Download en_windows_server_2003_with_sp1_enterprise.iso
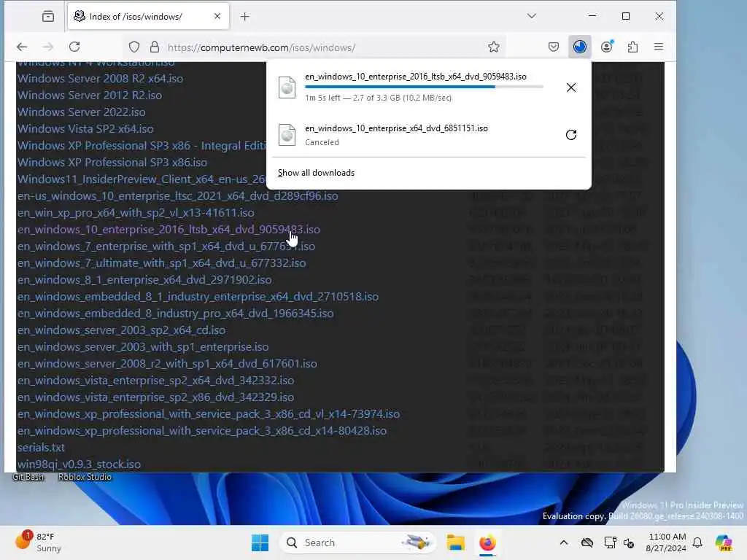747x560 pixels. click(143, 346)
